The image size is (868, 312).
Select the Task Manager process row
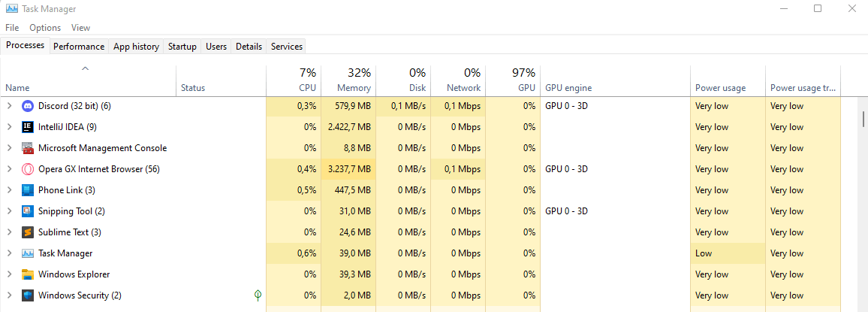pyautogui.click(x=65, y=253)
